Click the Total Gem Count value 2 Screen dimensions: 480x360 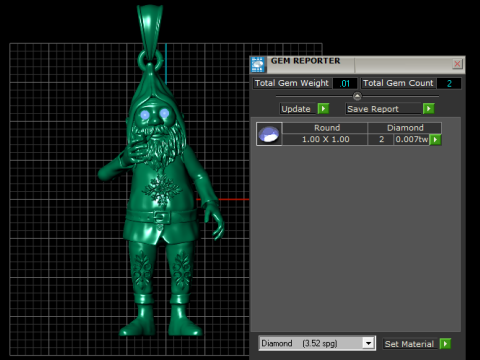click(x=449, y=83)
